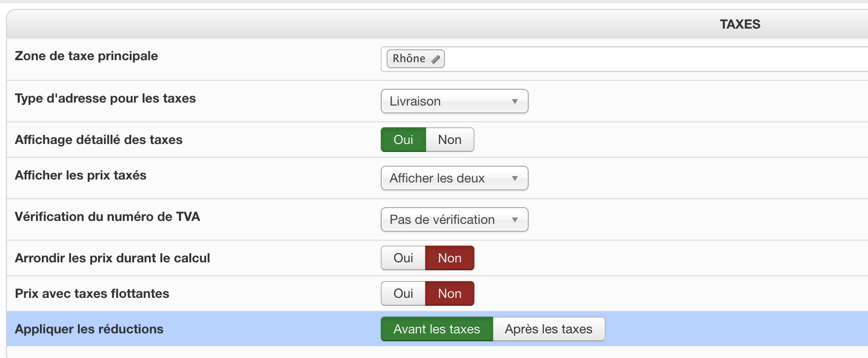Click the 'Zone de taxe principale' label
This screenshot has height=358, width=868.
click(x=86, y=56)
